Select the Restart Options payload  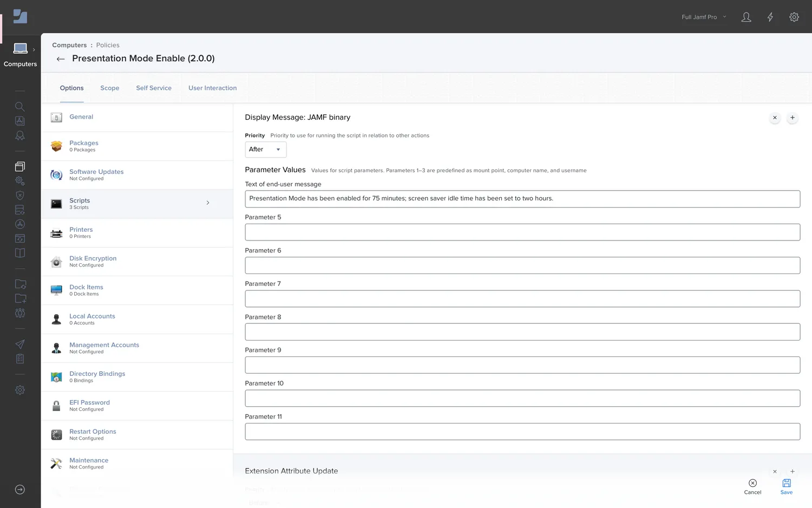(x=137, y=435)
